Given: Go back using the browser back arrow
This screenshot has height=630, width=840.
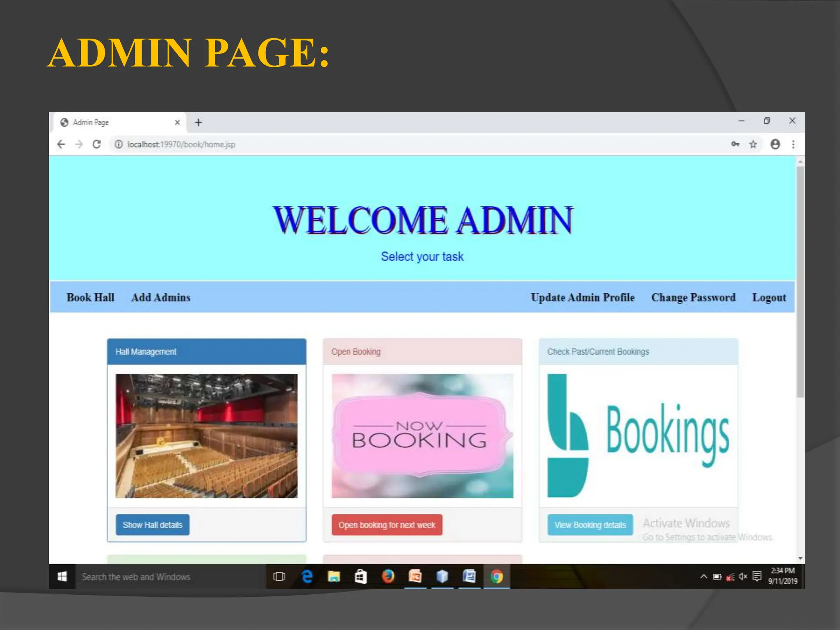Looking at the screenshot, I should pyautogui.click(x=61, y=144).
